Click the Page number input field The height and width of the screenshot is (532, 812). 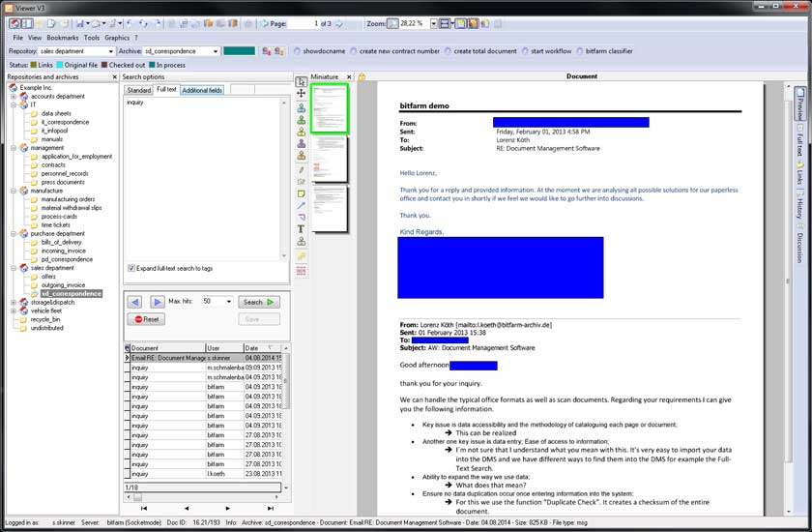click(303, 24)
